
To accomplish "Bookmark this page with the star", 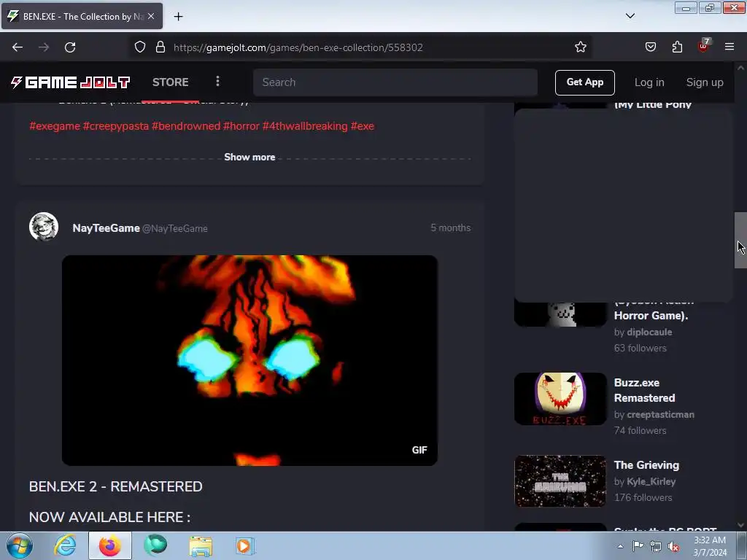I will point(580,47).
